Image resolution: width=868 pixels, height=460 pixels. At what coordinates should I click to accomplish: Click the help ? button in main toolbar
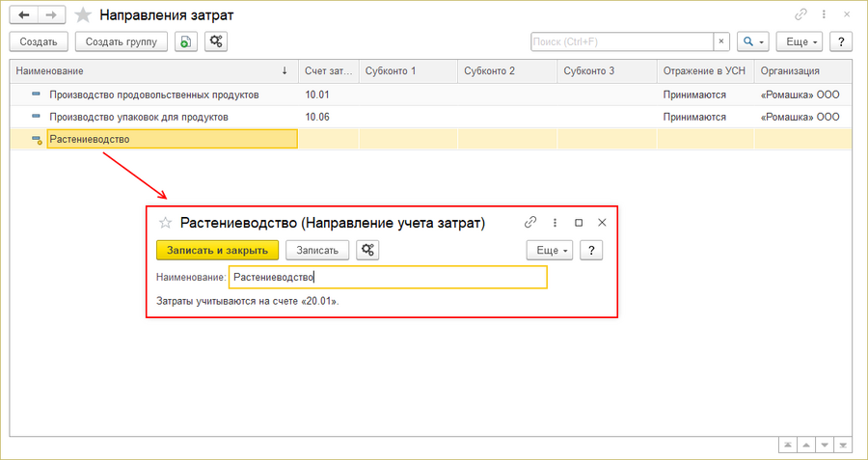click(841, 41)
